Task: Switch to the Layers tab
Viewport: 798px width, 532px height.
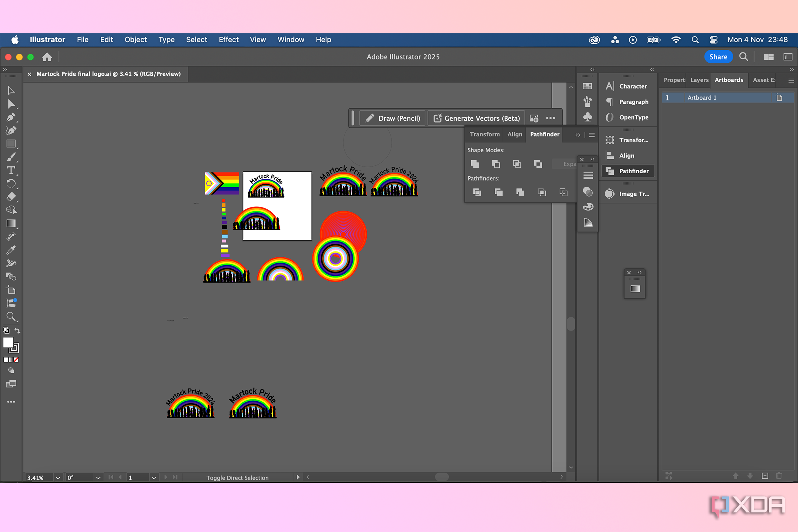Action: 699,80
